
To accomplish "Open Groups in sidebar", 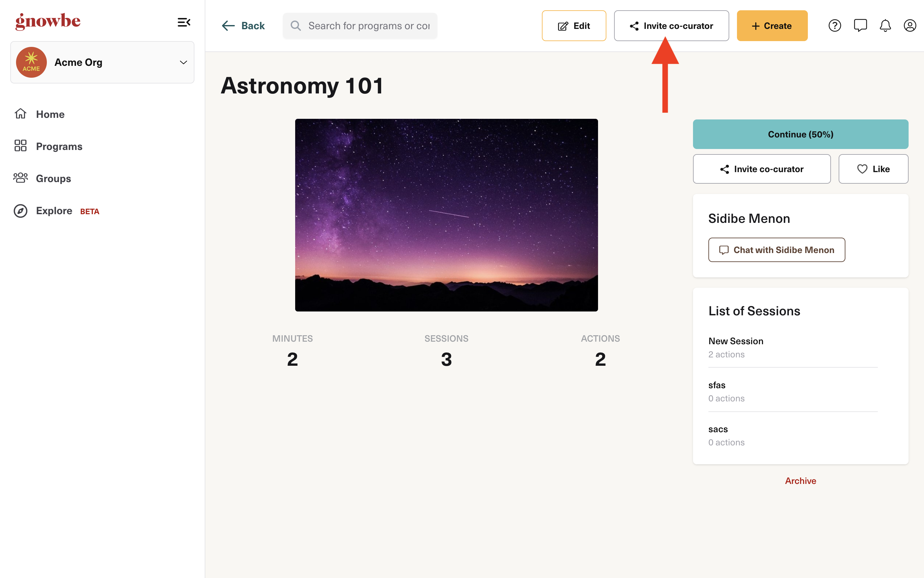I will pos(53,178).
